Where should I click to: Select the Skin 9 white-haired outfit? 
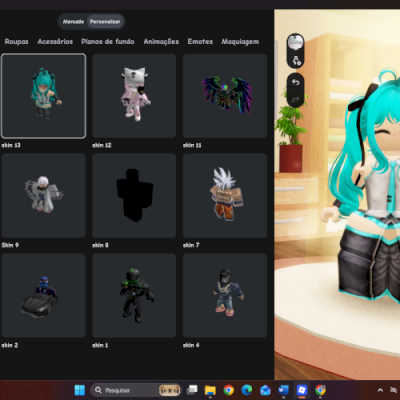coord(43,196)
